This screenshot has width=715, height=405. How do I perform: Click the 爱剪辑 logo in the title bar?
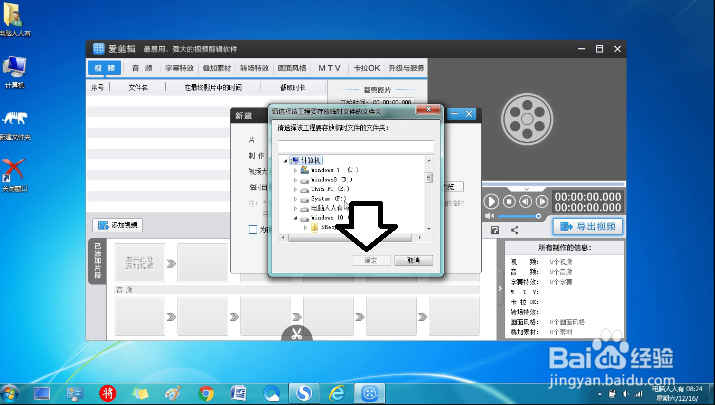tap(98, 49)
